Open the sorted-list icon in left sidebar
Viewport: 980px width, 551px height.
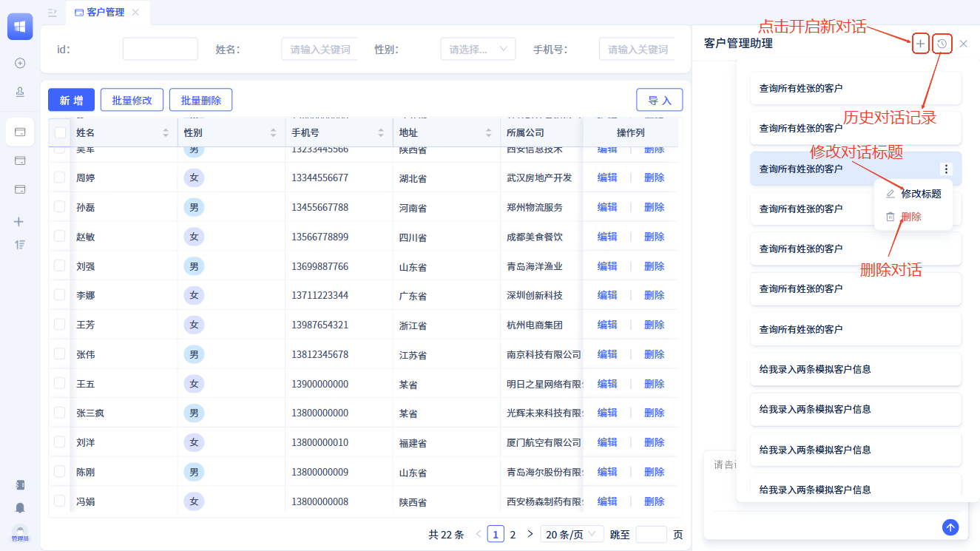click(20, 245)
